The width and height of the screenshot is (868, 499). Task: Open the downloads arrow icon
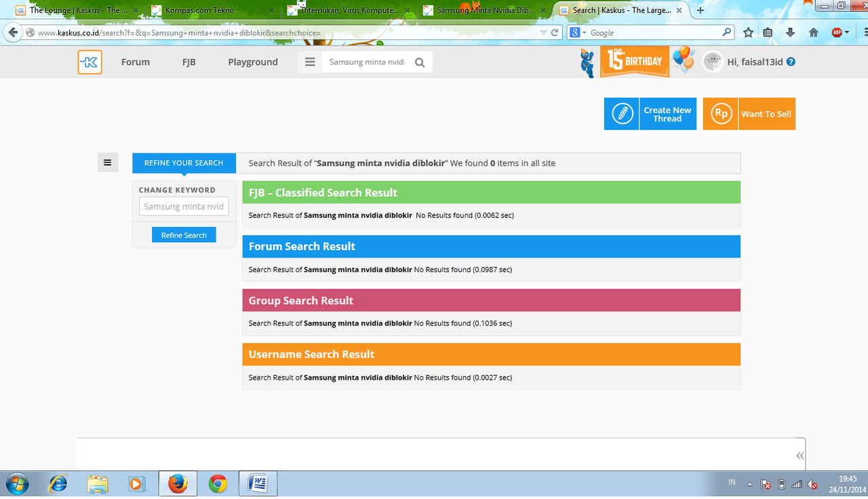[790, 33]
